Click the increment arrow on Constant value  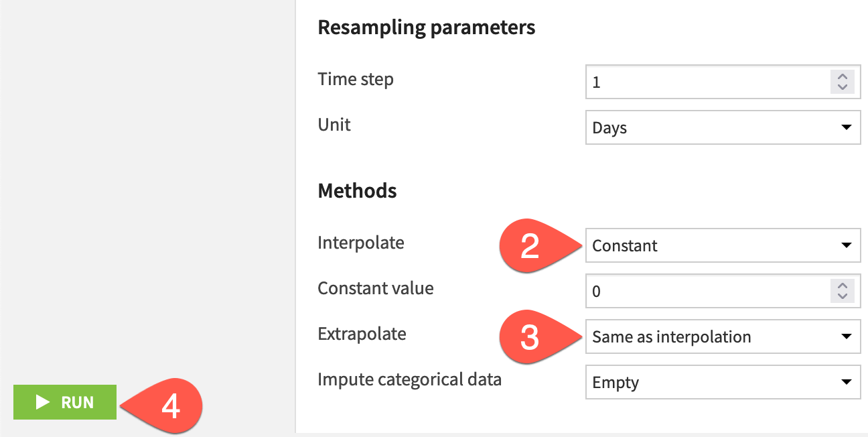click(x=844, y=287)
